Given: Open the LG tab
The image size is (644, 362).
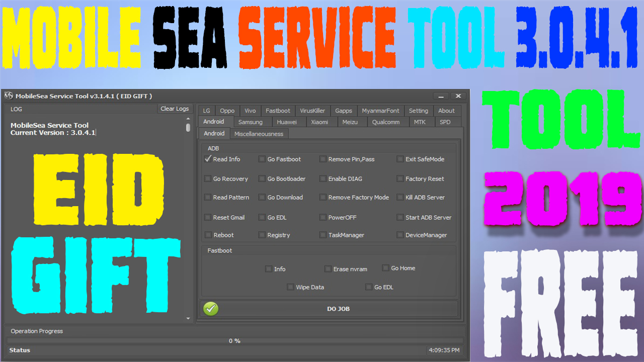Looking at the screenshot, I should (x=207, y=111).
